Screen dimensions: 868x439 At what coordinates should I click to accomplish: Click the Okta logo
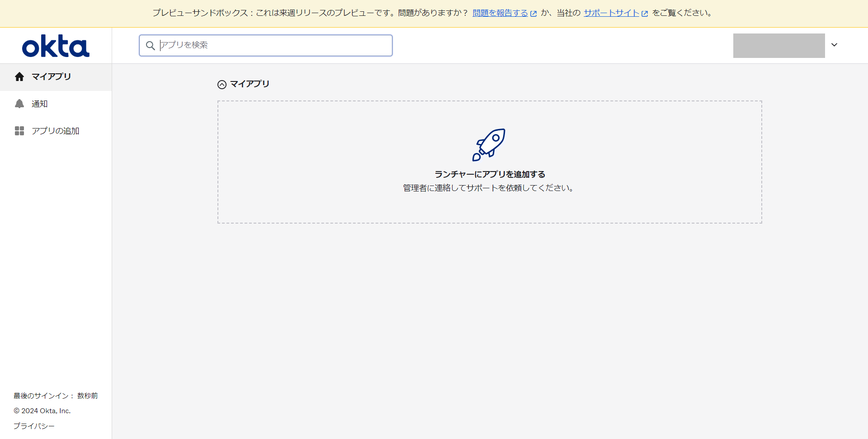point(56,46)
